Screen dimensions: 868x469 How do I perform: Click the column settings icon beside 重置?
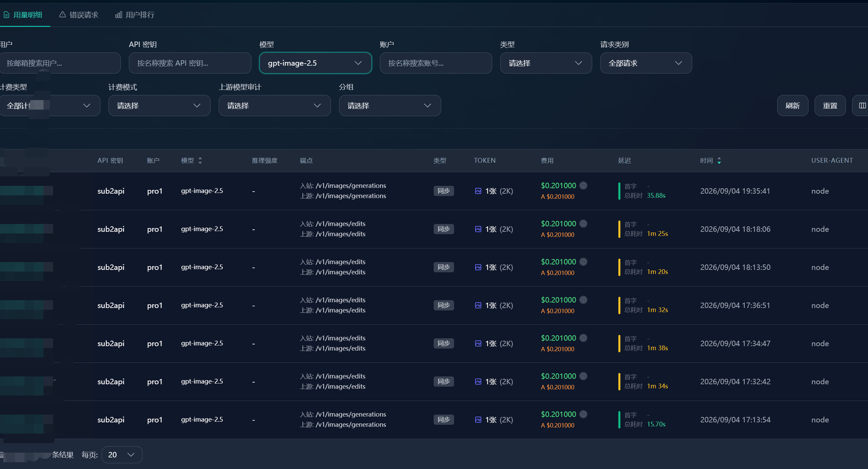tap(862, 105)
